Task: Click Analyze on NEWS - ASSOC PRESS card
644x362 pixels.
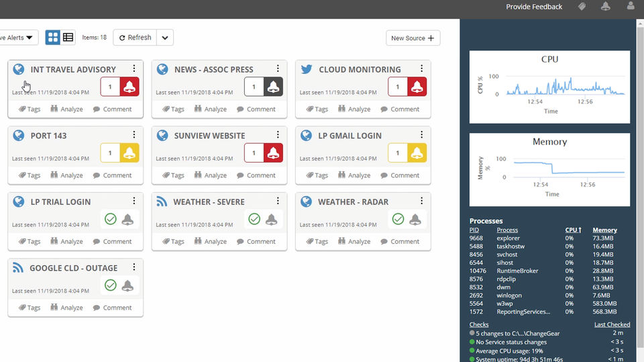Action: 210,109
